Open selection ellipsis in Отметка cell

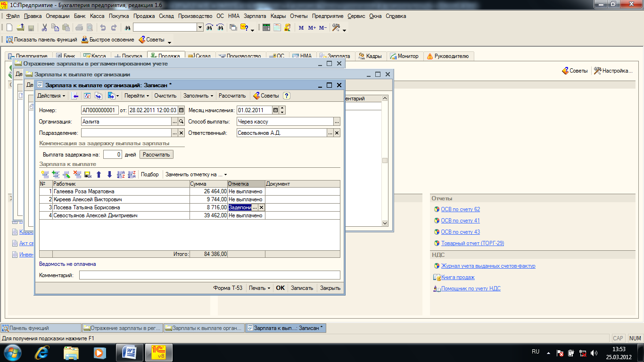255,207
